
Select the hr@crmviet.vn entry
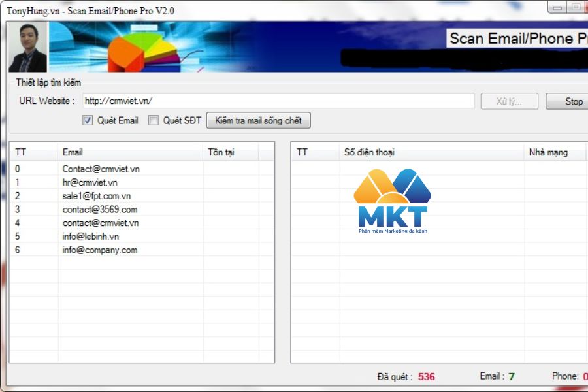pyautogui.click(x=142, y=182)
